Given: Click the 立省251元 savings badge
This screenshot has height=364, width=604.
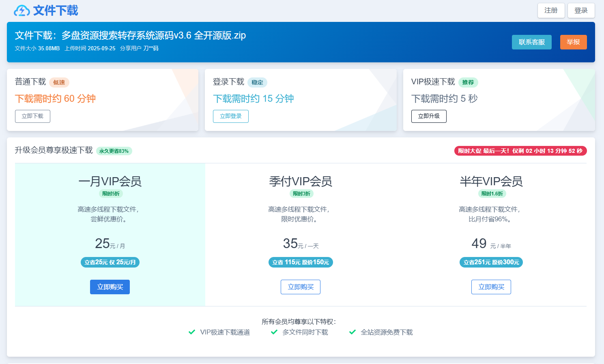Looking at the screenshot, I should tap(491, 262).
